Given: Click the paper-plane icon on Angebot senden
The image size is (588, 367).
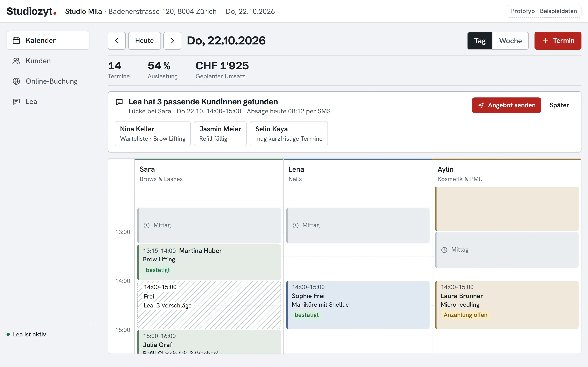Looking at the screenshot, I should [x=481, y=105].
